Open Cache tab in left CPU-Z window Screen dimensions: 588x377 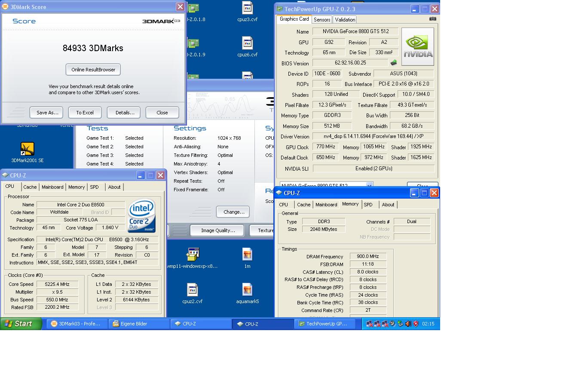click(30, 187)
